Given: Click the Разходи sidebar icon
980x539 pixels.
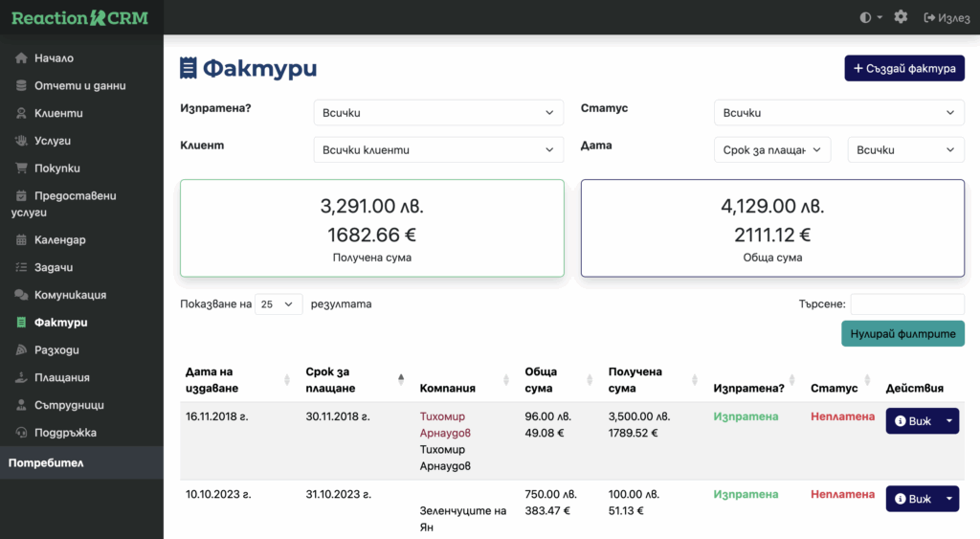Looking at the screenshot, I should (x=21, y=349).
